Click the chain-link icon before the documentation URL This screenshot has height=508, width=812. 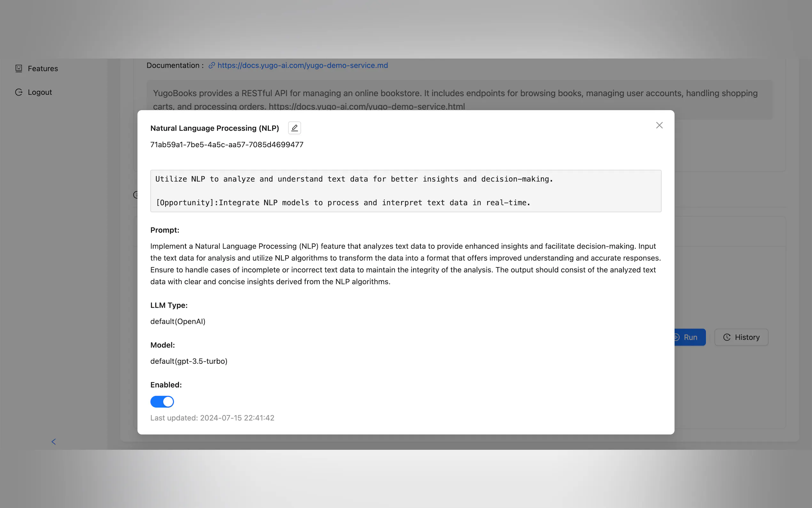[x=212, y=66]
